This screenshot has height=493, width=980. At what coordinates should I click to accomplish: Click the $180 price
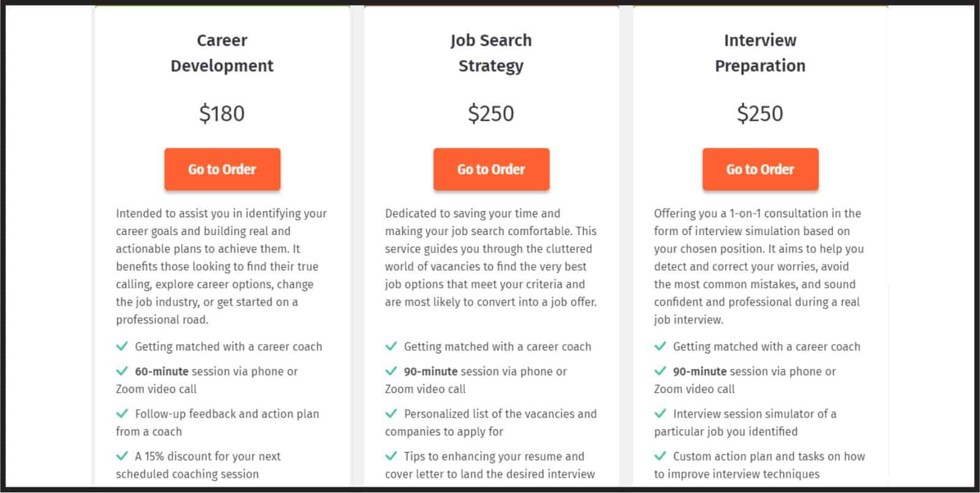tap(222, 113)
